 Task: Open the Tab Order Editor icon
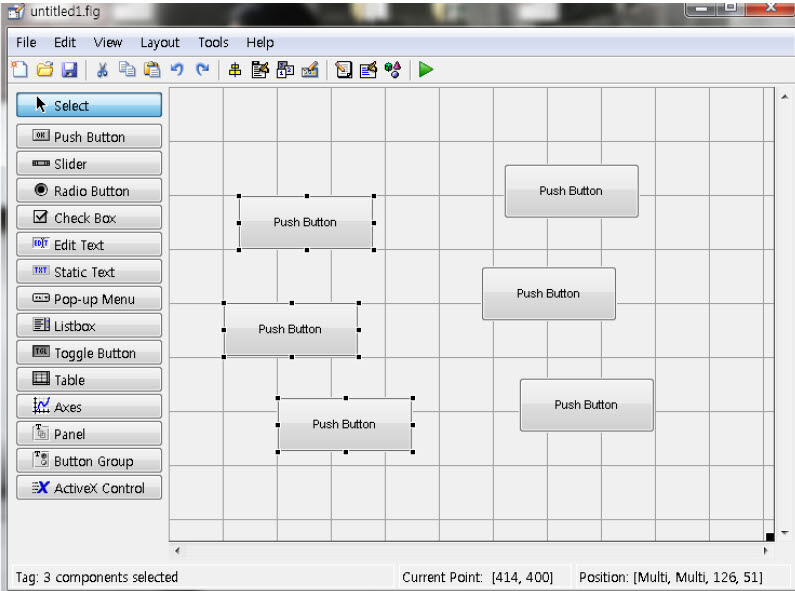tap(285, 69)
